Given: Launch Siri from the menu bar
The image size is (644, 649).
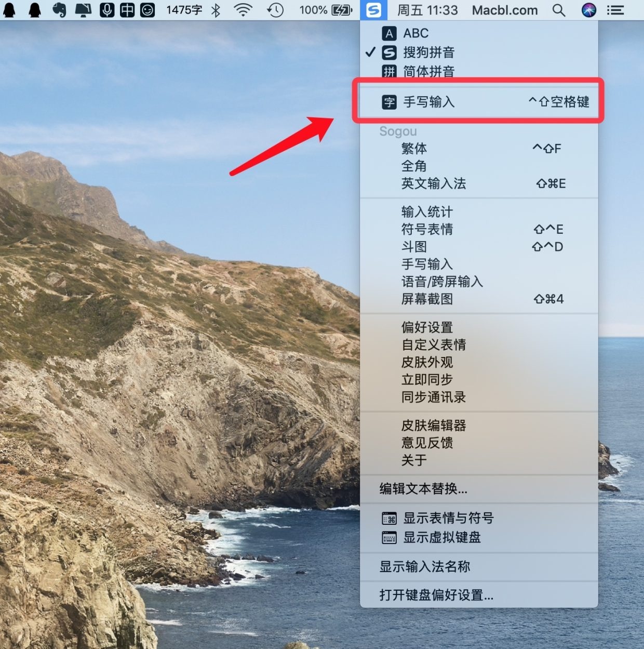Looking at the screenshot, I should tap(588, 10).
